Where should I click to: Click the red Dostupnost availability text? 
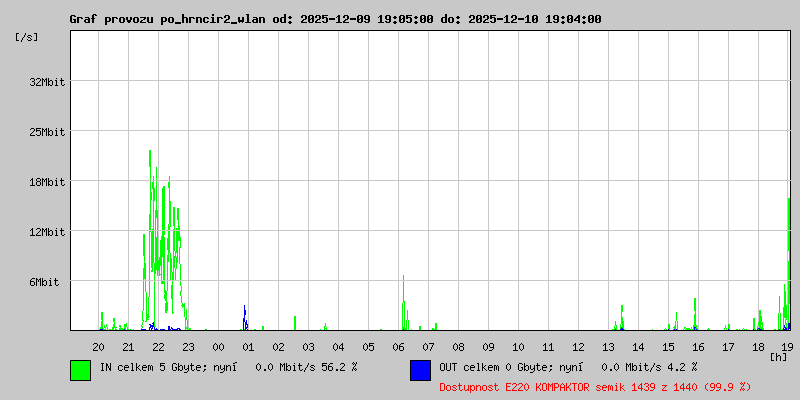point(595,387)
